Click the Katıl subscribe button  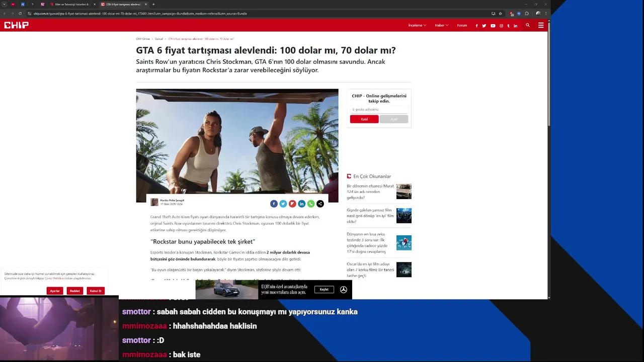[364, 119]
